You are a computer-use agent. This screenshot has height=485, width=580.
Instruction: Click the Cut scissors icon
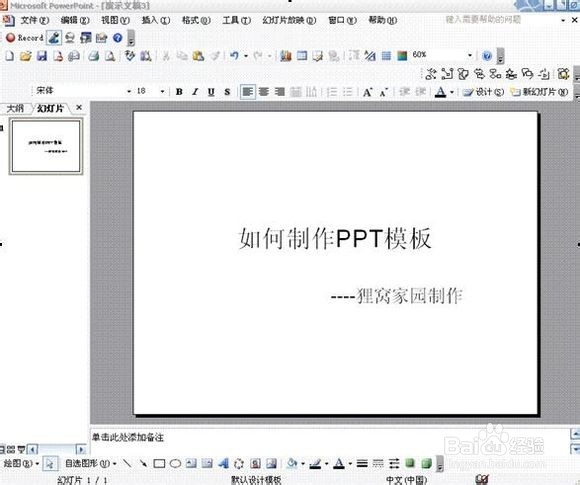tap(166, 56)
